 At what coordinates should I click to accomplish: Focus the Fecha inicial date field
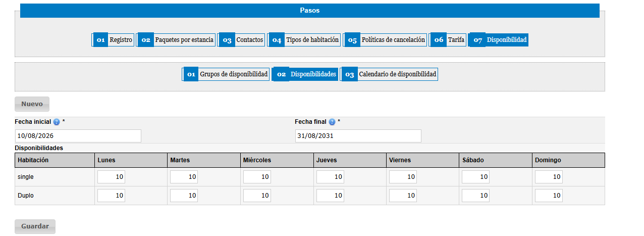[x=78, y=136]
